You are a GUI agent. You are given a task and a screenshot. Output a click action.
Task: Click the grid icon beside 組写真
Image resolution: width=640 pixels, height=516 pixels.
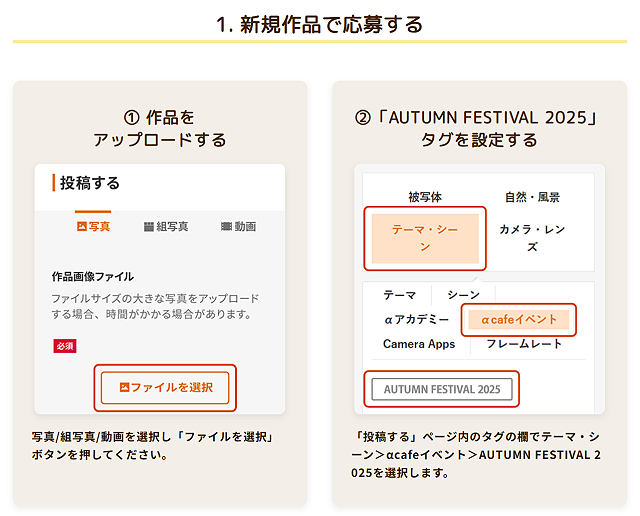tap(149, 227)
